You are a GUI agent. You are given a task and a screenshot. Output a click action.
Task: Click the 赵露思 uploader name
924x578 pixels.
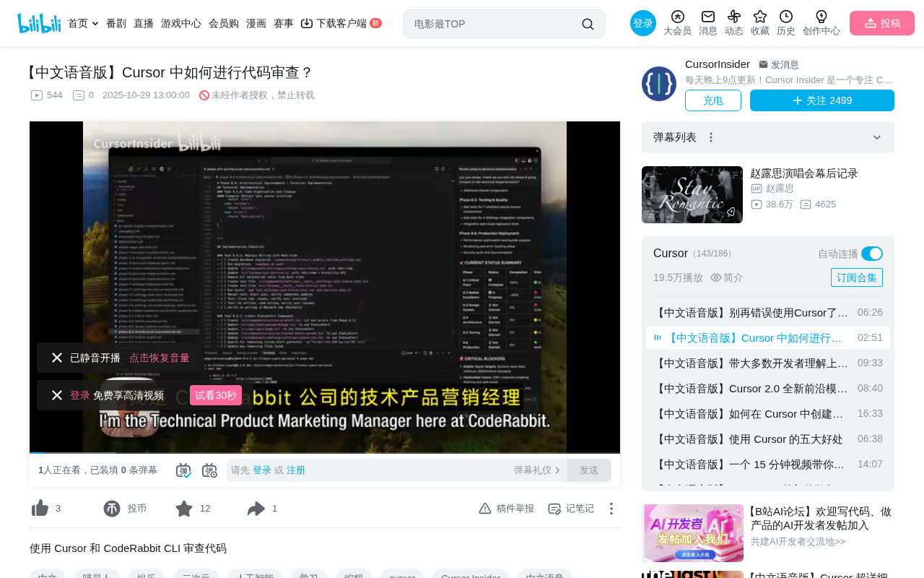(x=780, y=189)
